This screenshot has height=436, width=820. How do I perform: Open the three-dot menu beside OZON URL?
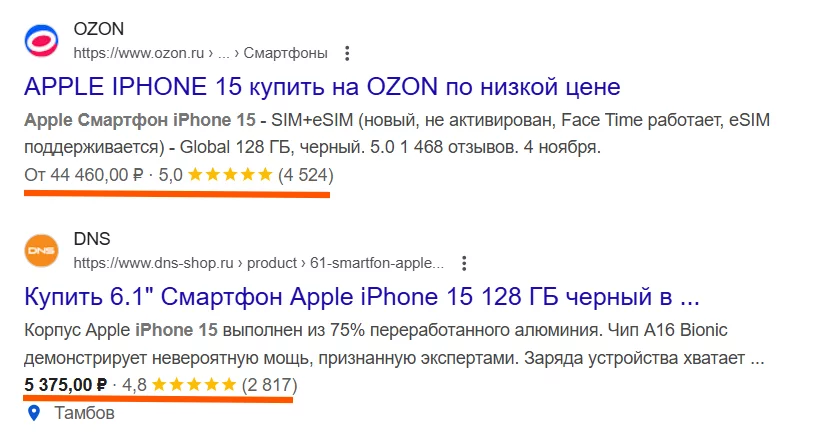pyautogui.click(x=347, y=52)
